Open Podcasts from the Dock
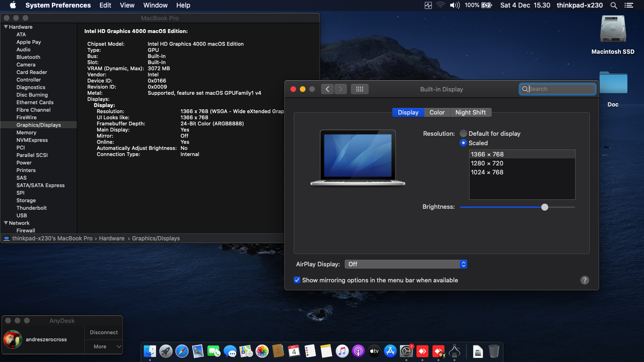This screenshot has height=362, width=644. pyautogui.click(x=358, y=351)
